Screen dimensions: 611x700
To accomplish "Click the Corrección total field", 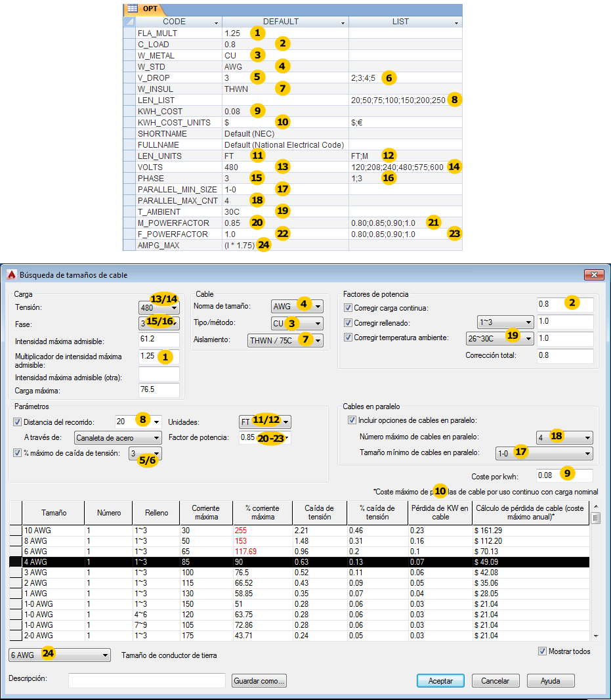I will 565,356.
